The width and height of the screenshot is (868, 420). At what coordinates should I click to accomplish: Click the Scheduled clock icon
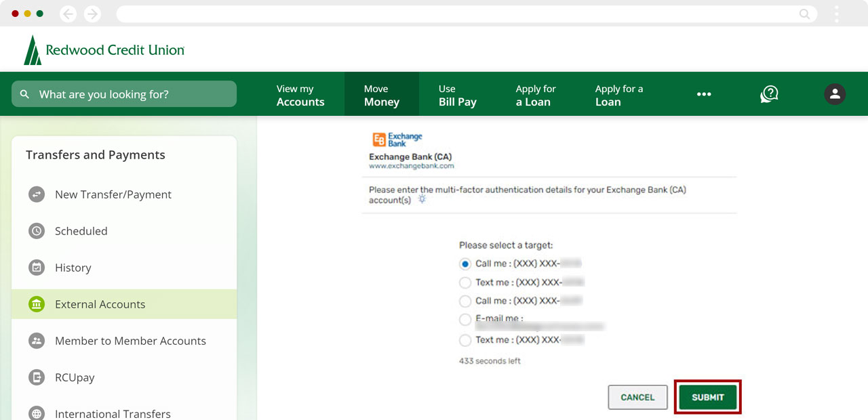click(x=37, y=231)
